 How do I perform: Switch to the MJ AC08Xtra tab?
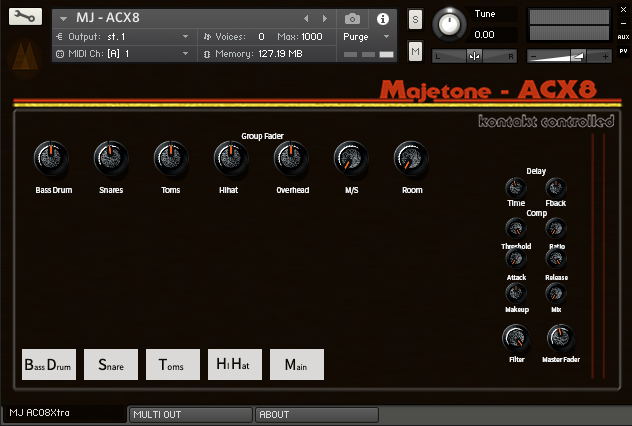coord(64,414)
